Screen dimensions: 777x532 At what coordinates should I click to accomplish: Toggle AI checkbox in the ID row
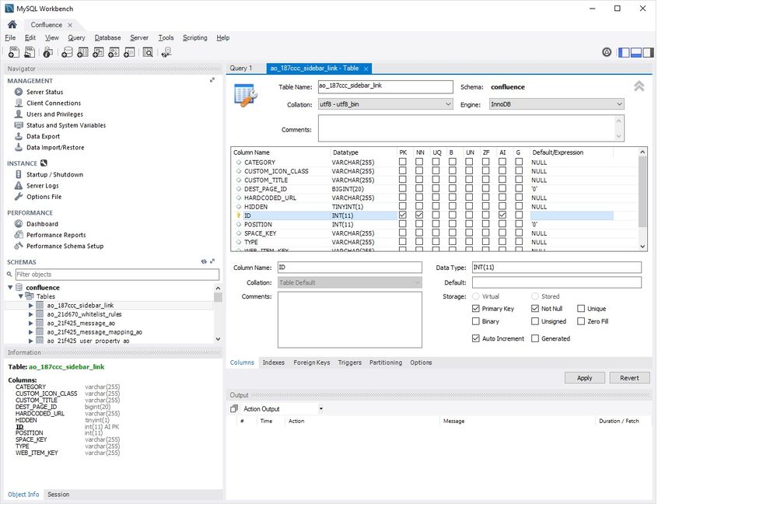(x=502, y=215)
